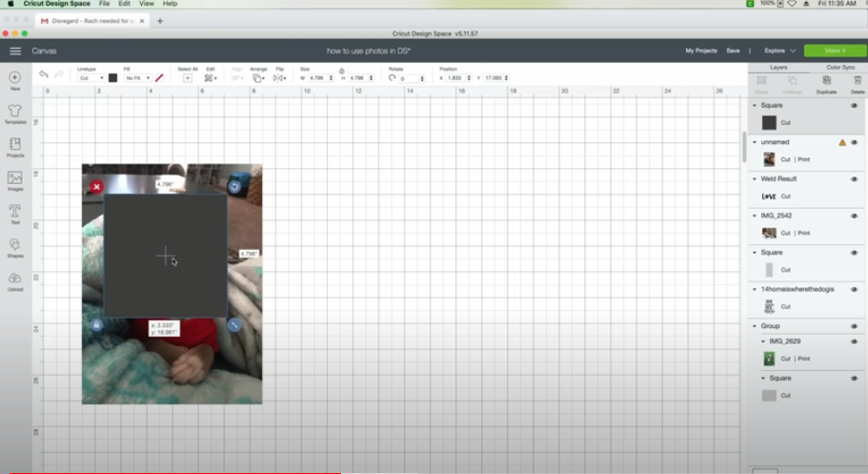Switch to the Color Sync tab
This screenshot has height=474, width=868.
click(x=840, y=67)
